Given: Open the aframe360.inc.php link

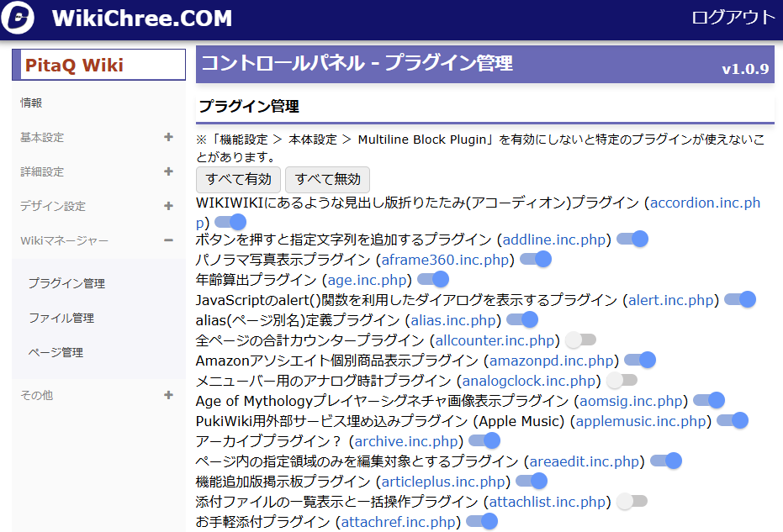Looking at the screenshot, I should coord(445,260).
